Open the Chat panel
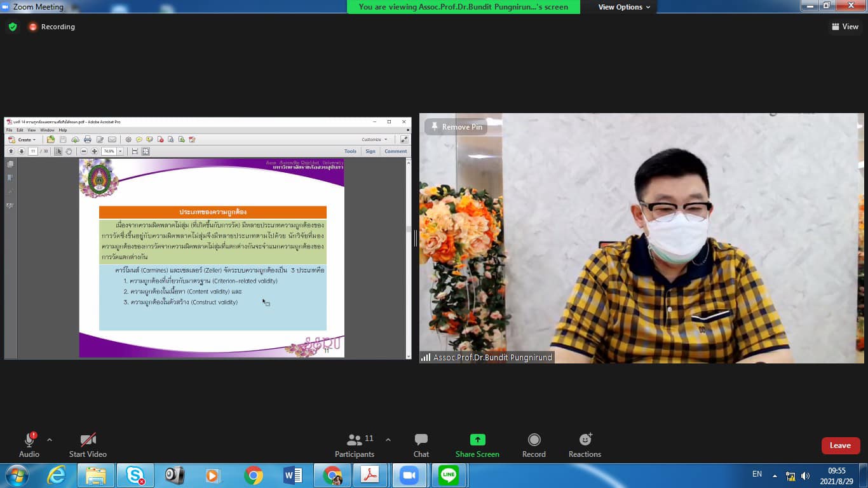Image resolution: width=868 pixels, height=488 pixels. click(421, 440)
